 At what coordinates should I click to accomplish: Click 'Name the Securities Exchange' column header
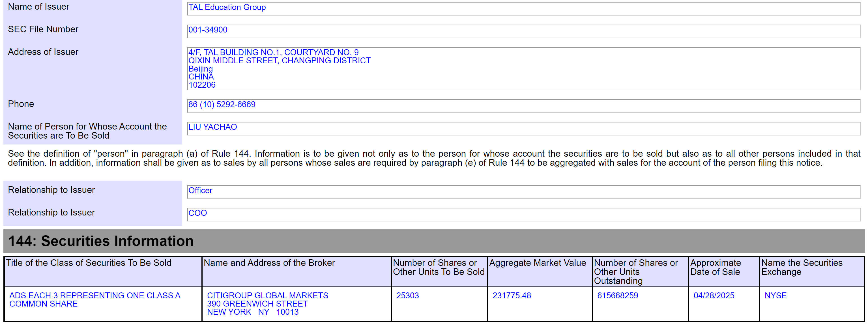point(812,272)
